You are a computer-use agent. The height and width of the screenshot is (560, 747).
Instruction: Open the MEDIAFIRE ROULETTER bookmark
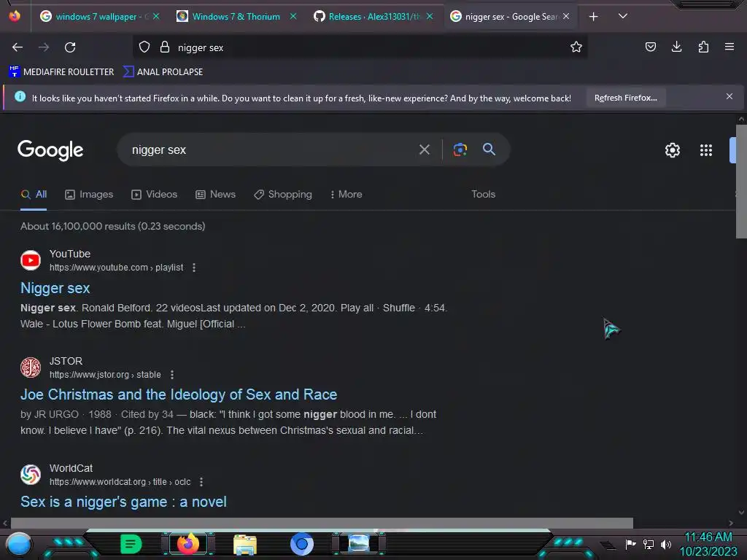tap(61, 72)
